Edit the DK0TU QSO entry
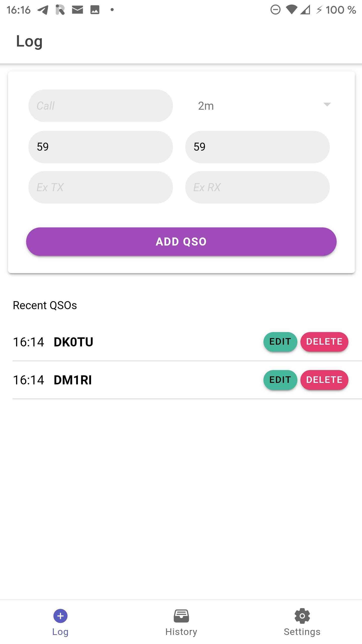Screen dimensions: 362x644 tap(280, 342)
